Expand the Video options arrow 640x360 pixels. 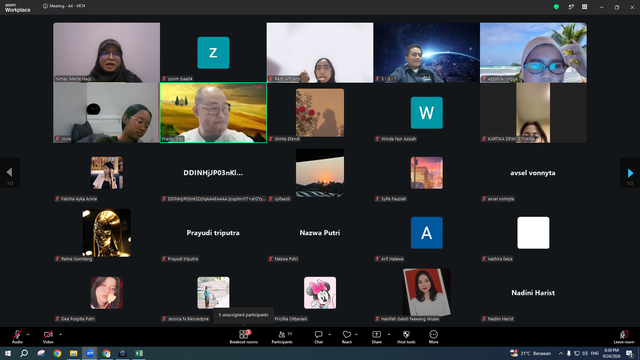coord(60,334)
